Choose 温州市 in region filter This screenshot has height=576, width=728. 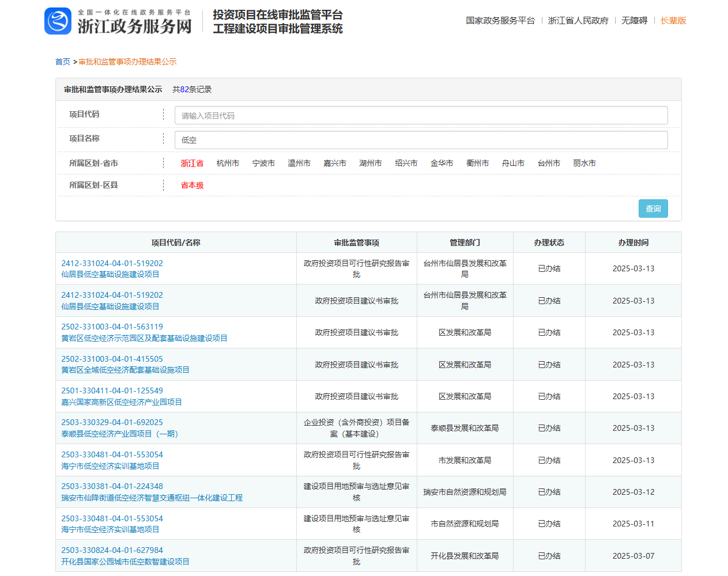coord(299,164)
